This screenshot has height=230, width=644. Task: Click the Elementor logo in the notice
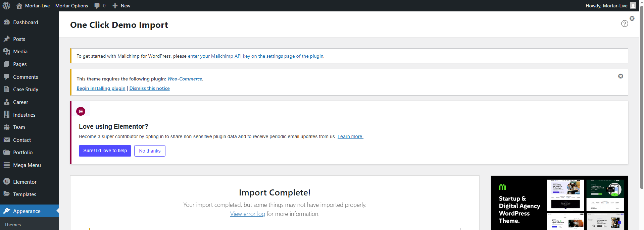click(x=81, y=111)
